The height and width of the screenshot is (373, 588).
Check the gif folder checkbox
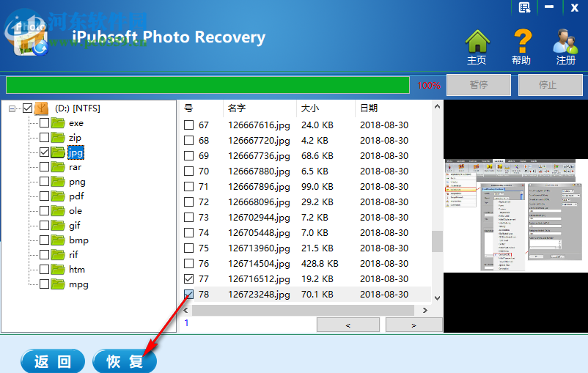tap(44, 225)
